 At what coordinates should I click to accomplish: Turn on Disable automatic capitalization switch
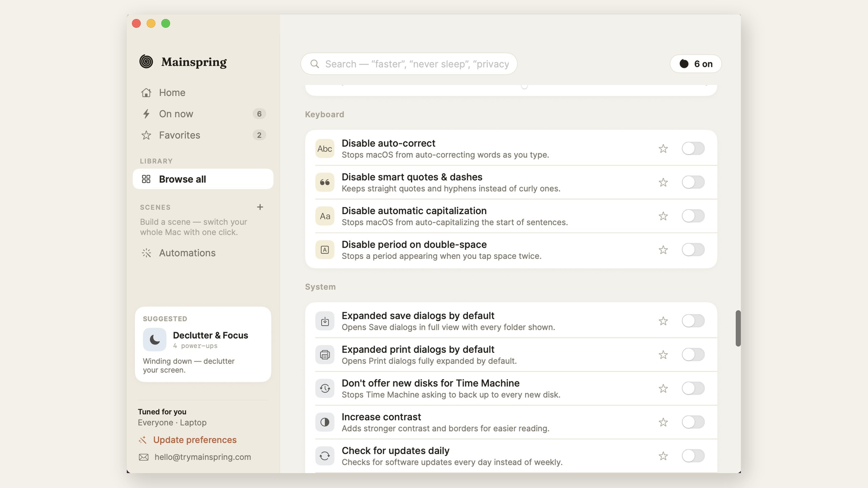693,216
